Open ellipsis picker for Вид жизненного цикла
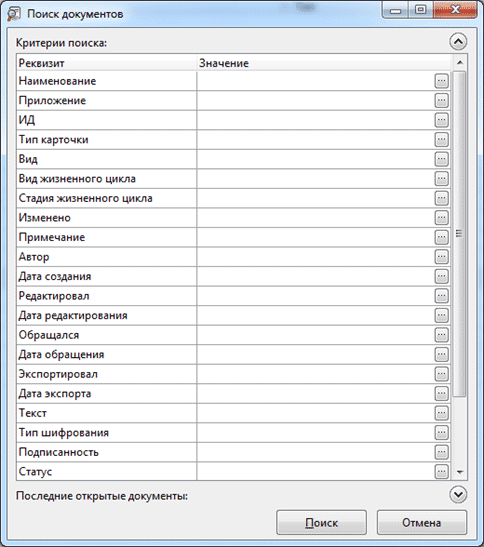 pyautogui.click(x=441, y=179)
